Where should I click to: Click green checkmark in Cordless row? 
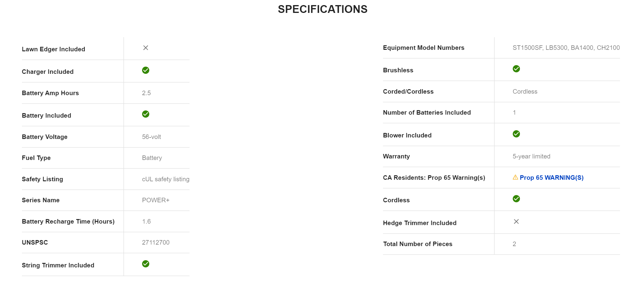(516, 199)
